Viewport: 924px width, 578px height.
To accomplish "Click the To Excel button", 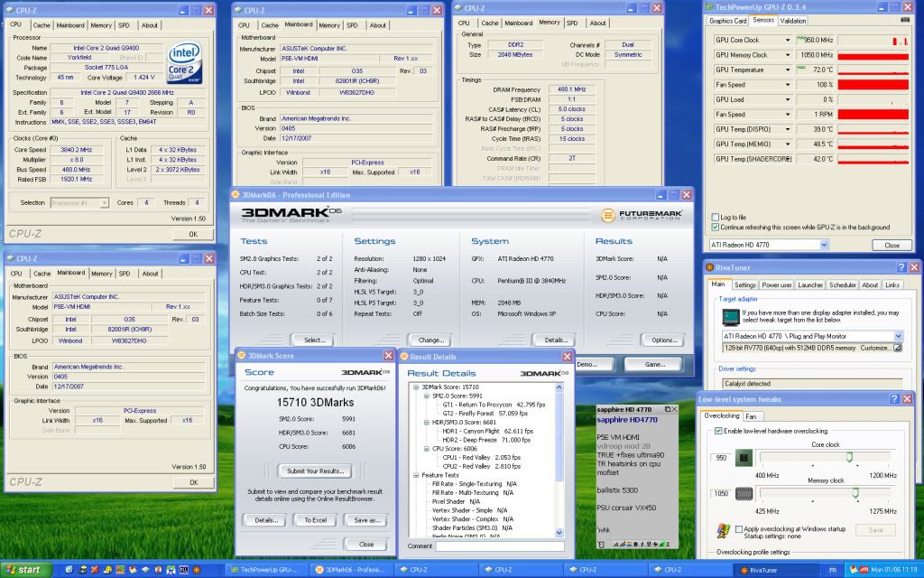I will click(315, 520).
